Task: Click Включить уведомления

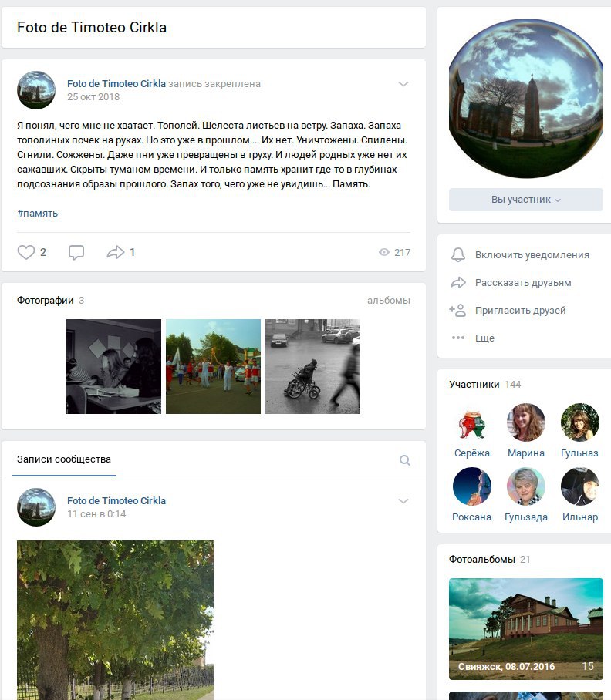Action: (532, 255)
